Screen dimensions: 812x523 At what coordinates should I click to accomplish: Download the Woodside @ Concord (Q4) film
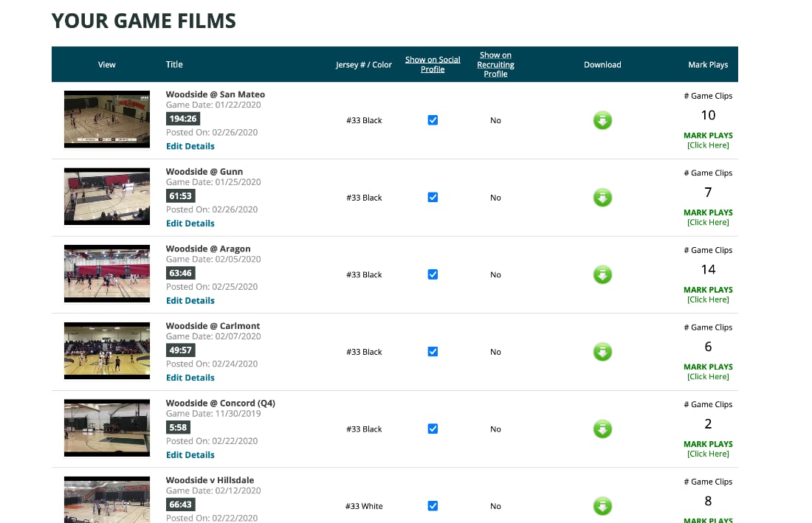coord(602,429)
